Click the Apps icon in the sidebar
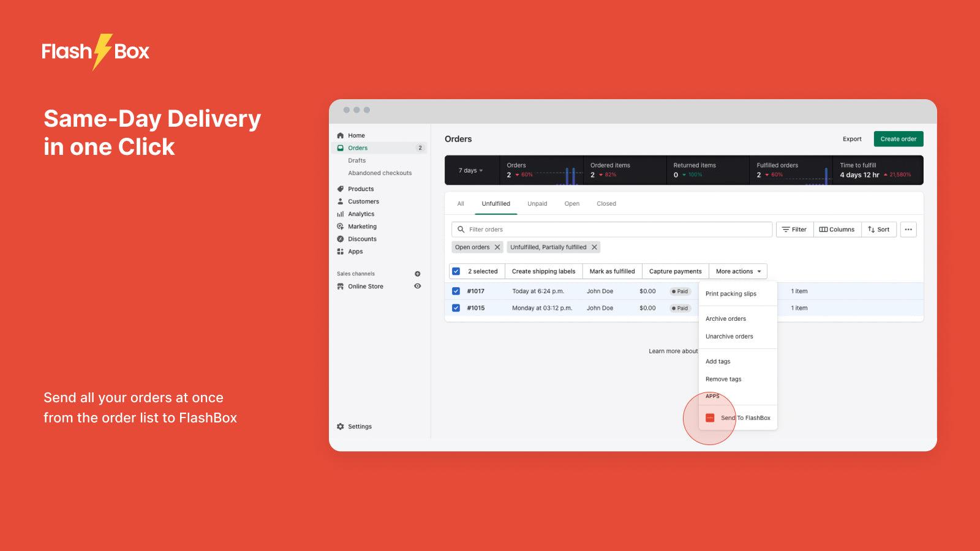The height and width of the screenshot is (551, 980). (341, 251)
